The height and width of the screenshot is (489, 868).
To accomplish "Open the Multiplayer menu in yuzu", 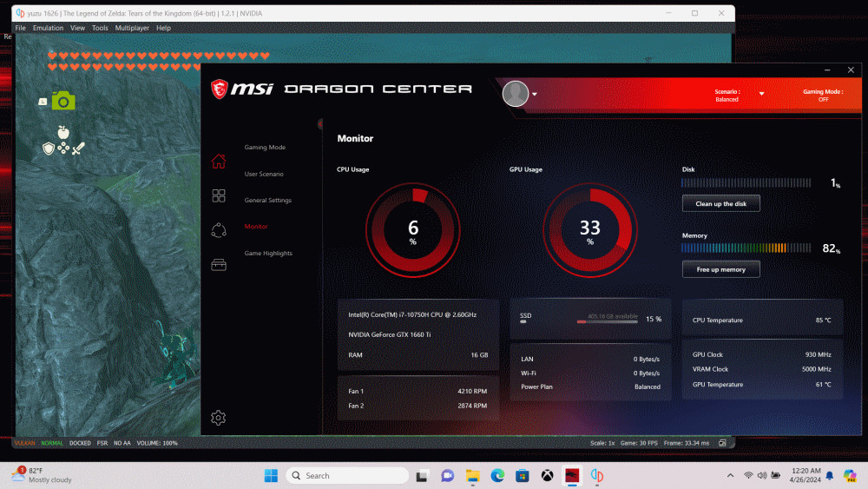I will pyautogui.click(x=132, y=28).
